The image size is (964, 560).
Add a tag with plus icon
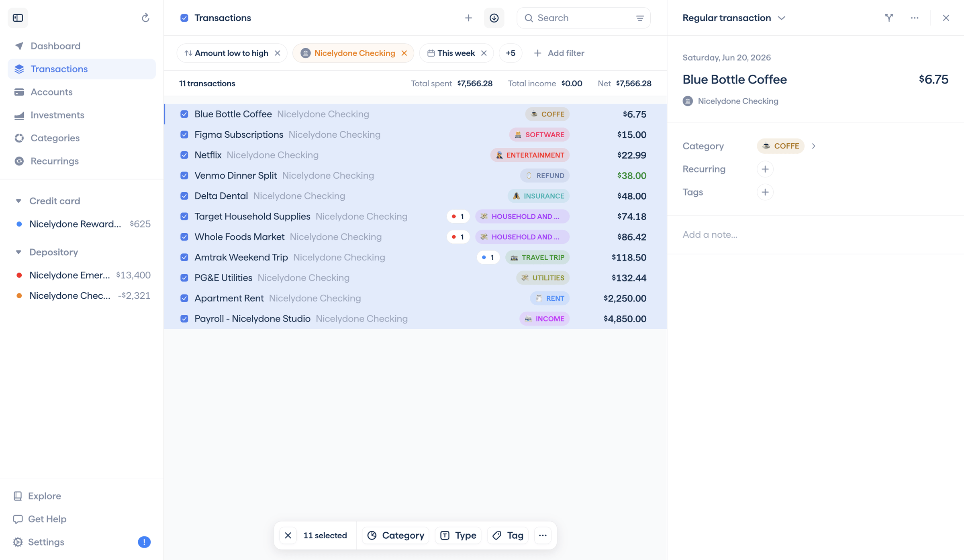click(x=765, y=192)
